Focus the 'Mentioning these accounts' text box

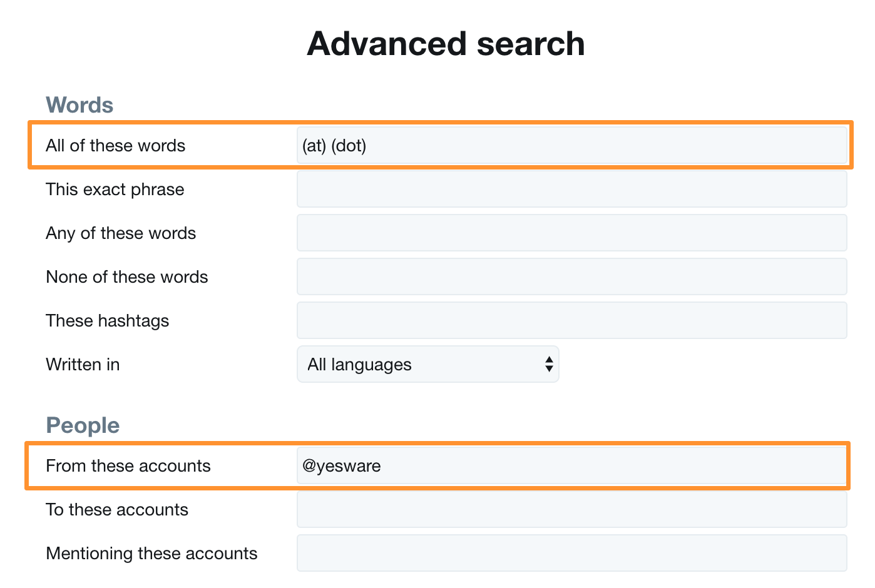[x=571, y=553]
